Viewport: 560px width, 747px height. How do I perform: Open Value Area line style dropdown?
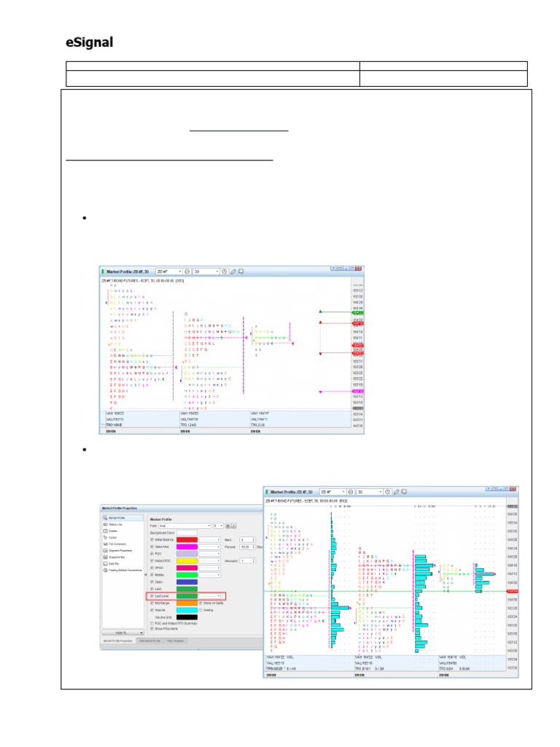click(x=209, y=547)
